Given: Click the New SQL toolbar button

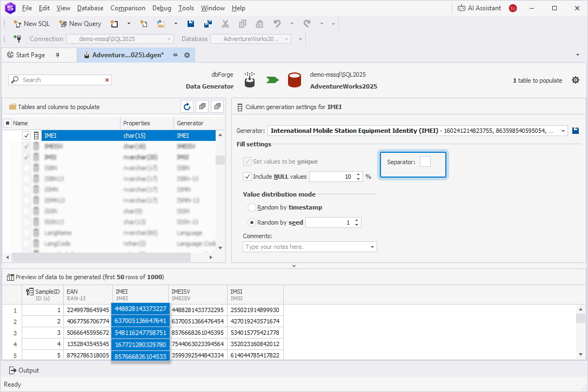Looking at the screenshot, I should (31, 24).
